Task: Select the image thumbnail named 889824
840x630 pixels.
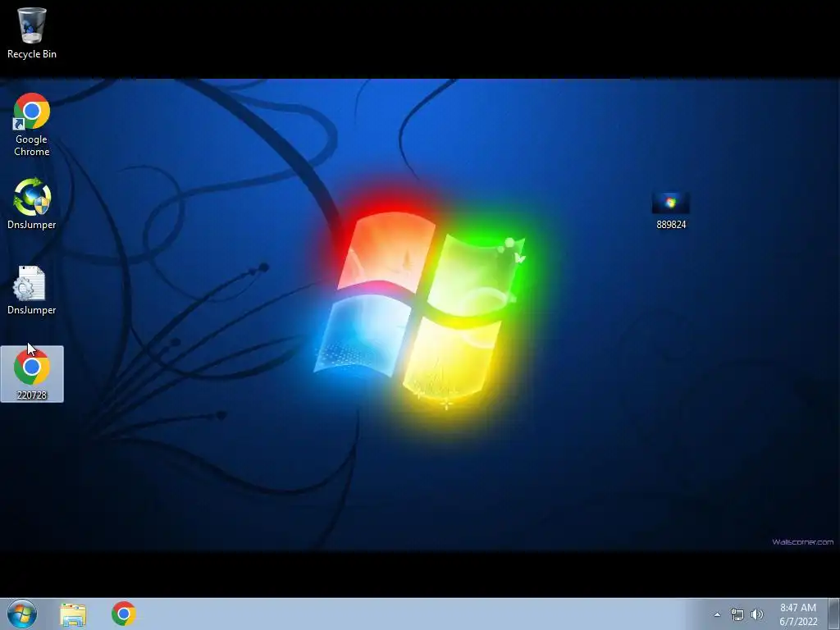Action: pos(671,203)
